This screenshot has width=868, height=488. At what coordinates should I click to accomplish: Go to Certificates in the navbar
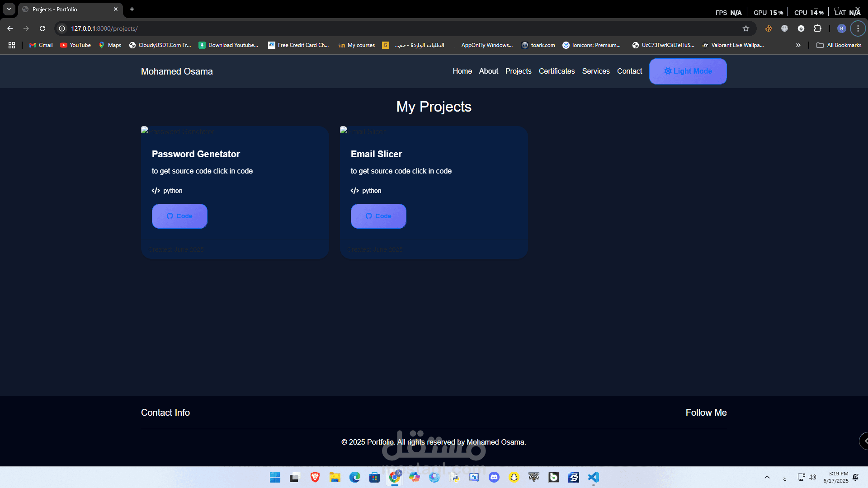coord(557,71)
